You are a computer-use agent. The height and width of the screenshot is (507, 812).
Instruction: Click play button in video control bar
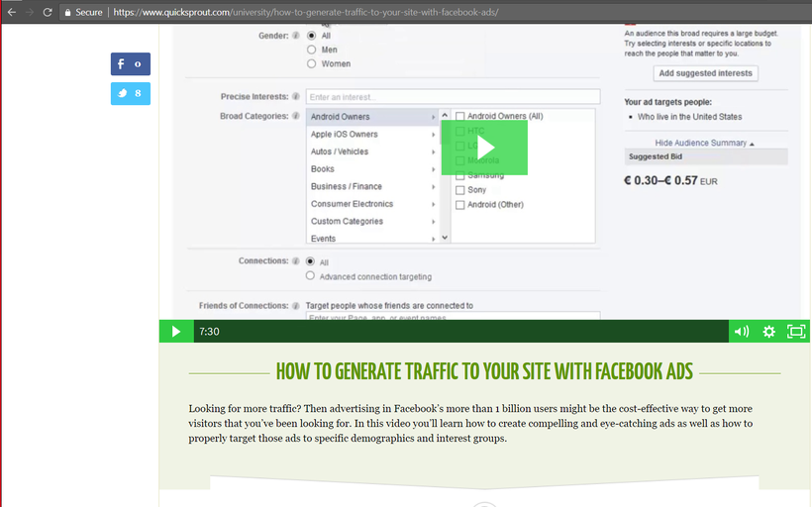(x=176, y=332)
